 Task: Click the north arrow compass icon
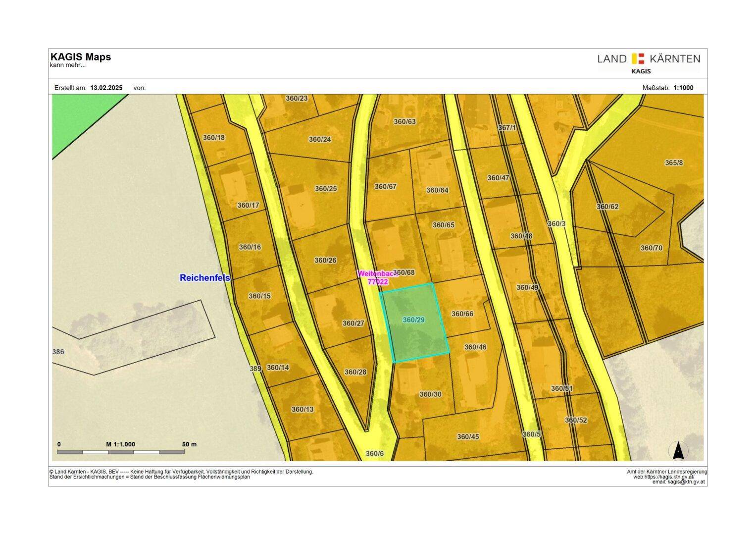coord(678,451)
